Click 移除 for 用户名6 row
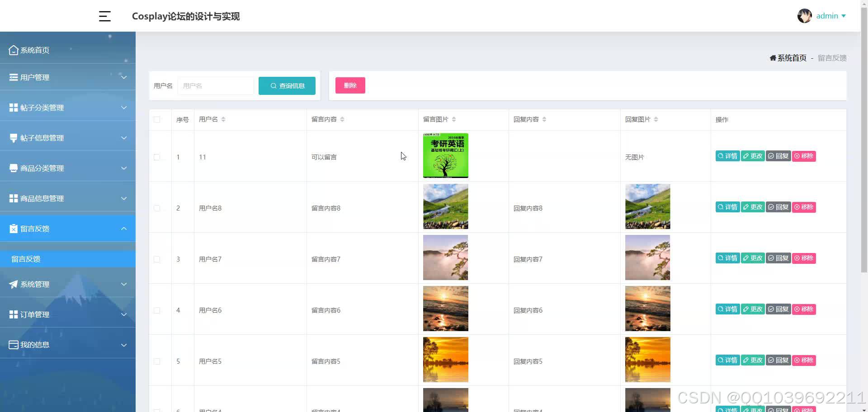This screenshot has width=868, height=412. 804,309
